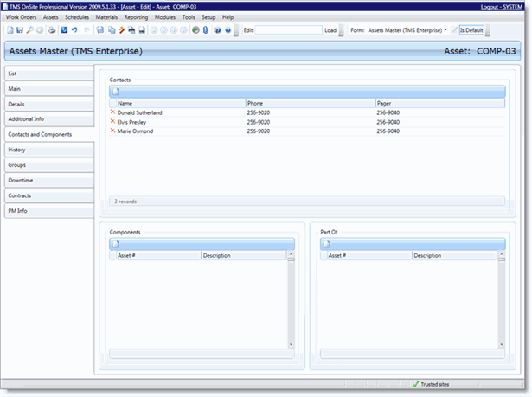Viewport: 532px width, 397px height.
Task: Click the green globe icon
Action: click(195, 30)
